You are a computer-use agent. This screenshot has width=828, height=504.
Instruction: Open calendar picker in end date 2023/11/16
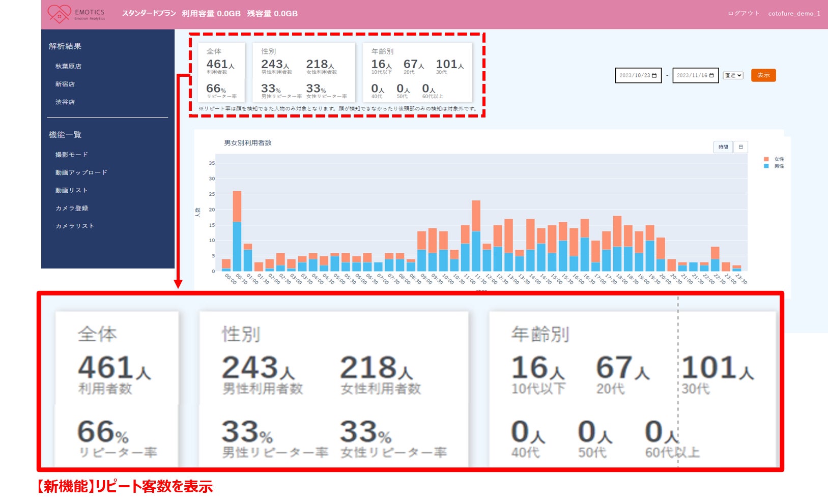pyautogui.click(x=711, y=75)
